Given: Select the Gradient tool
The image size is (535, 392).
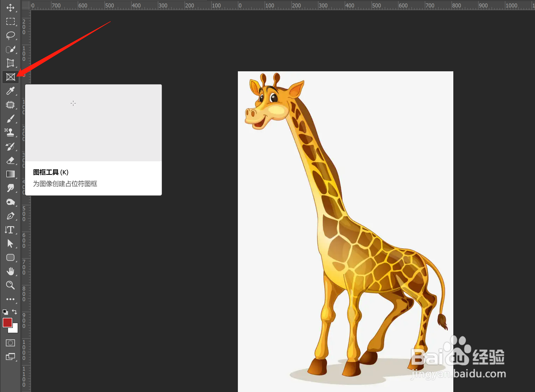Looking at the screenshot, I should click(10, 174).
